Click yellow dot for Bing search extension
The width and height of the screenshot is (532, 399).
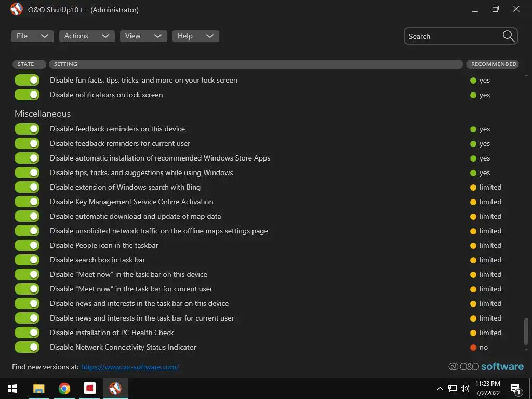(473, 187)
